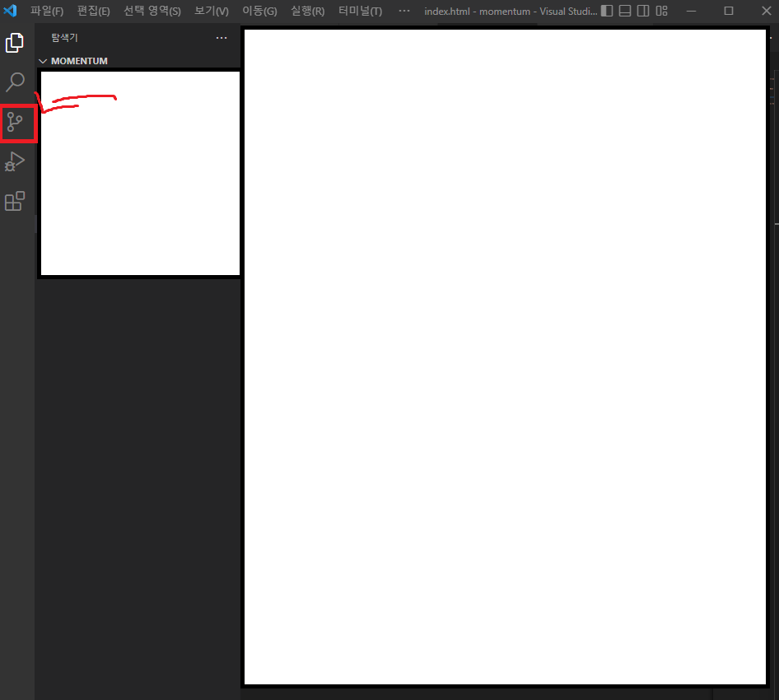Screen dimensions: 779x700
Task: Toggle the secondary side bar layout
Action: (643, 11)
